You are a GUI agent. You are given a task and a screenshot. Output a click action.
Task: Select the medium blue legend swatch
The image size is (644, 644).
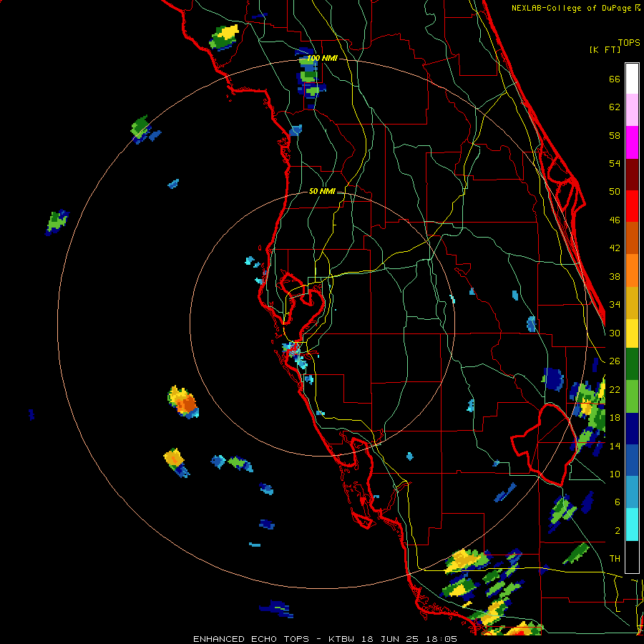632,460
